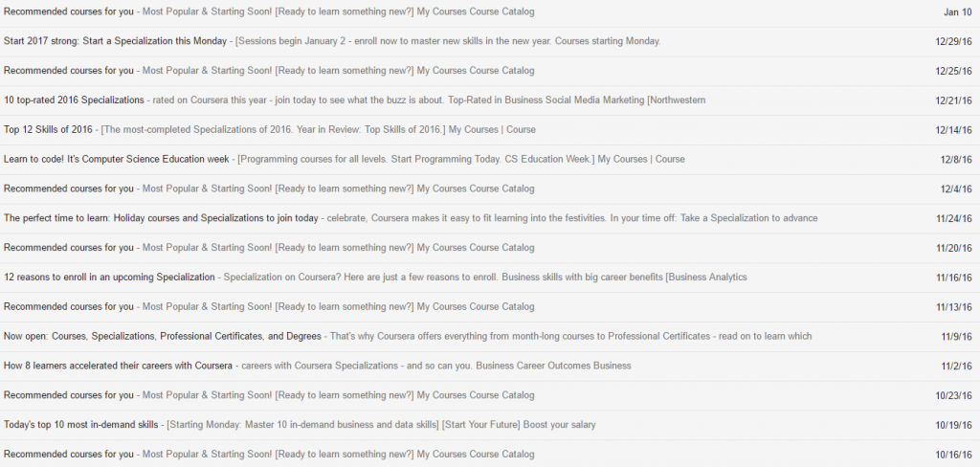Open 'Learn to code!' CS Education week email
Screen dimensions: 980x467
click(x=490, y=160)
